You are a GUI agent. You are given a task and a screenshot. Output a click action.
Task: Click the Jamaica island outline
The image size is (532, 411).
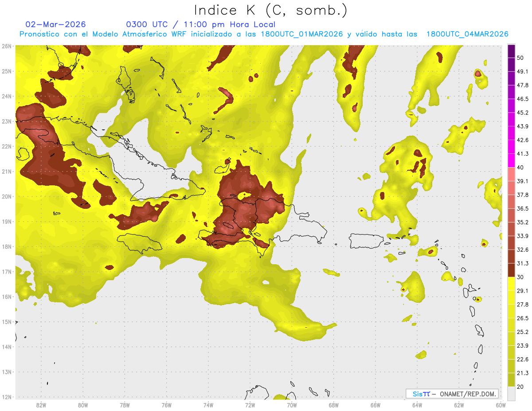click(x=139, y=243)
